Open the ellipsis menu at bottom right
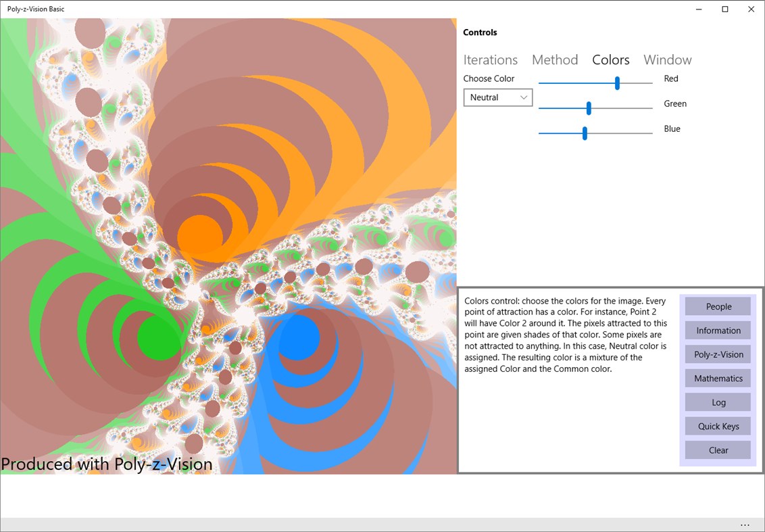The width and height of the screenshot is (765, 532). (745, 525)
